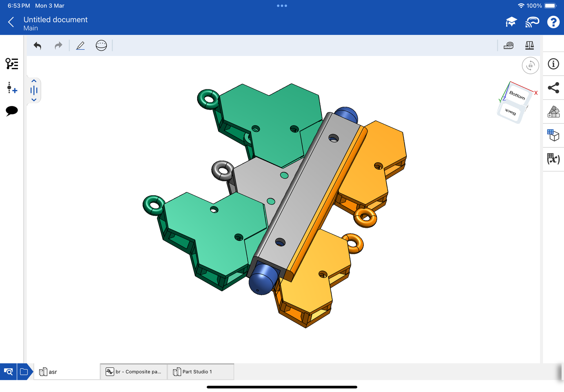This screenshot has width=564, height=392.
Task: Click the Undo arrow icon
Action: point(37,46)
